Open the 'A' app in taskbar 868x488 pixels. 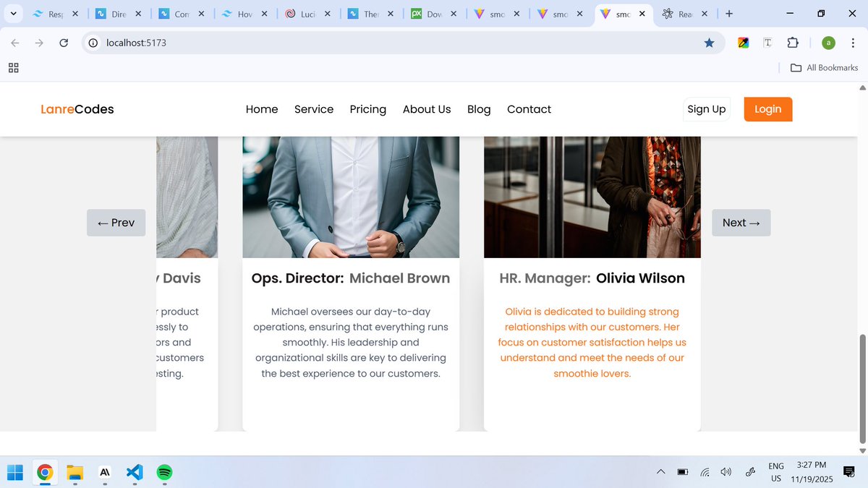105,473
